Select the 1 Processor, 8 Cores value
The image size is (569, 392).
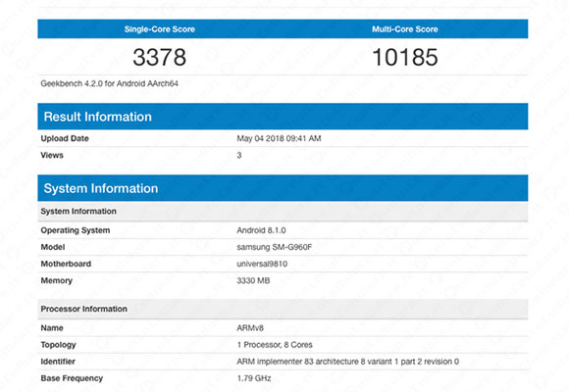point(275,345)
